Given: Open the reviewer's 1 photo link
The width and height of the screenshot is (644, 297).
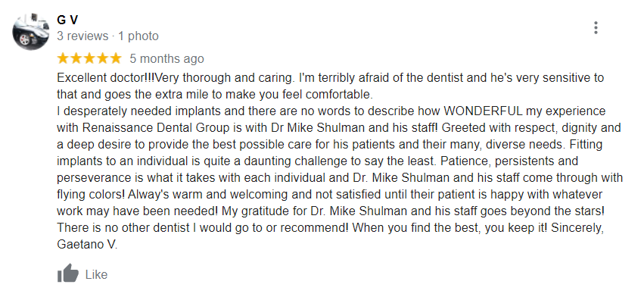Looking at the screenshot, I should point(138,36).
